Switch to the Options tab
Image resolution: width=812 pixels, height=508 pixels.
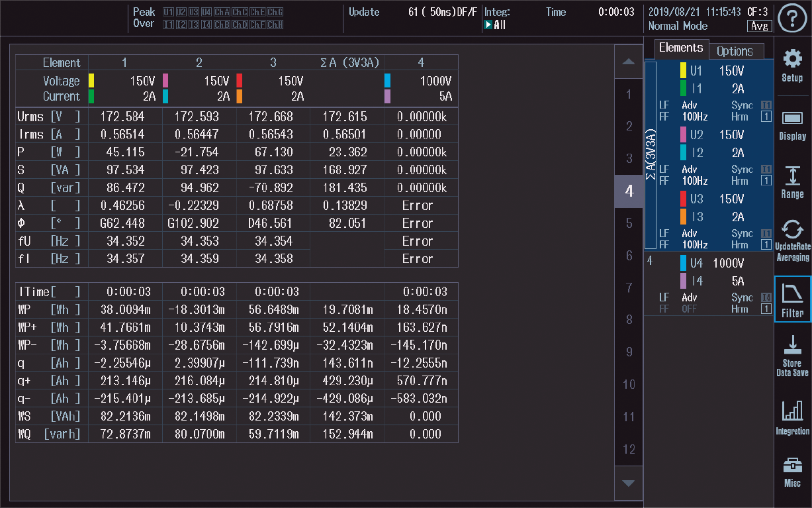click(x=736, y=50)
